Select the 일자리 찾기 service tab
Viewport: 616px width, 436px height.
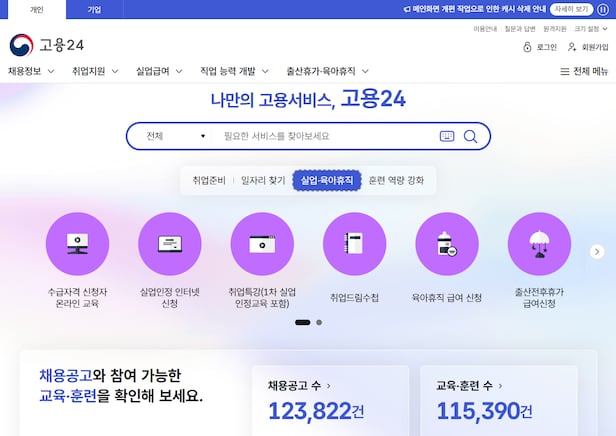tap(264, 181)
